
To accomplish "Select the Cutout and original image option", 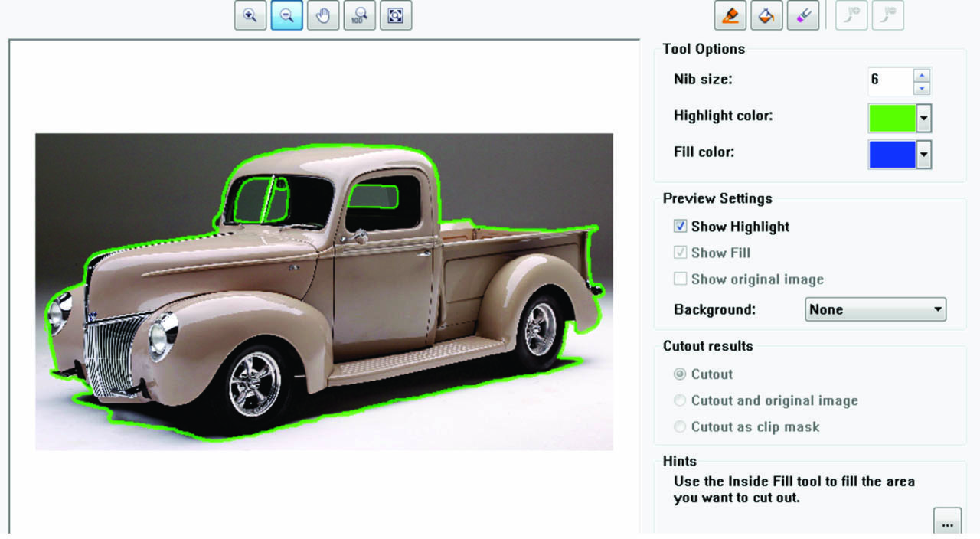I will coord(679,400).
